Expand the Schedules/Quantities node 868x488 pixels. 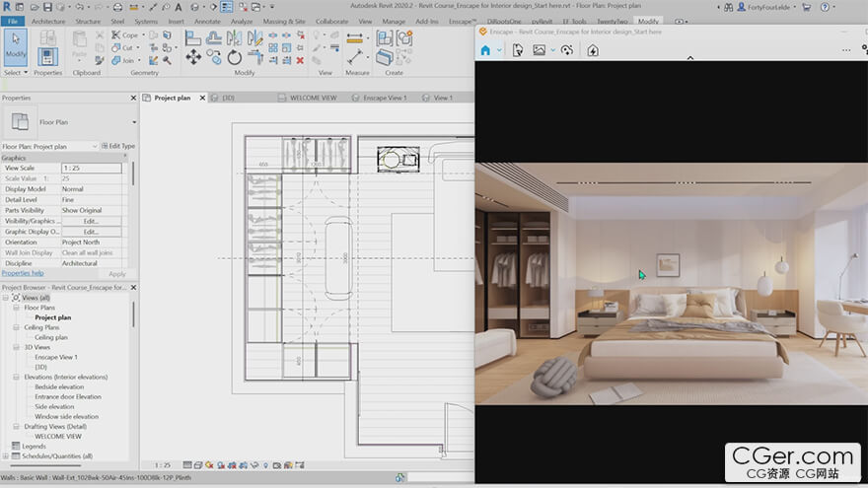tap(6, 456)
